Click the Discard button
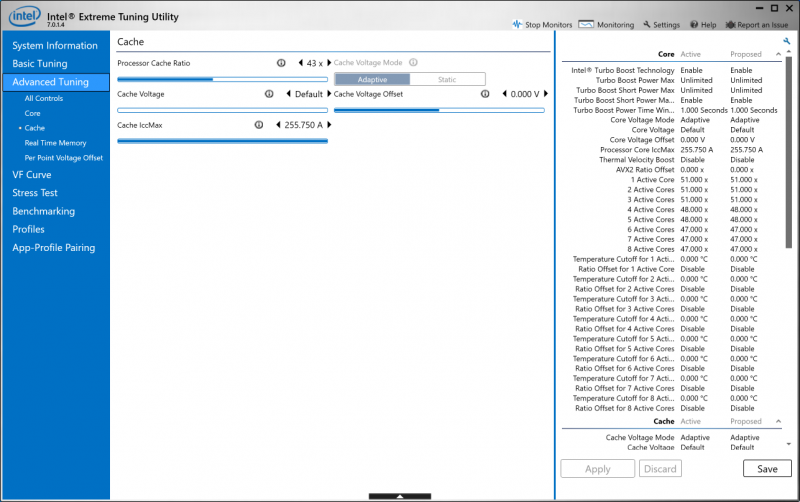Viewport: 800px width, 502px height. pos(660,469)
